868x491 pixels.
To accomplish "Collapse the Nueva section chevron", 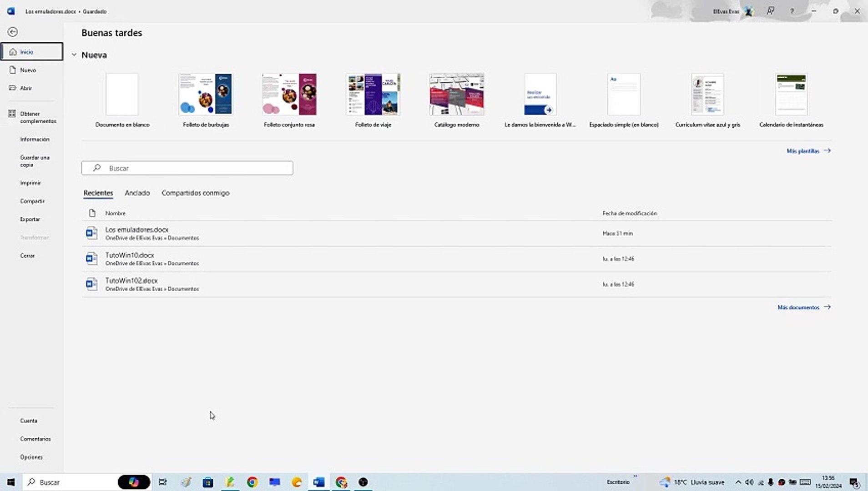I will click(74, 55).
